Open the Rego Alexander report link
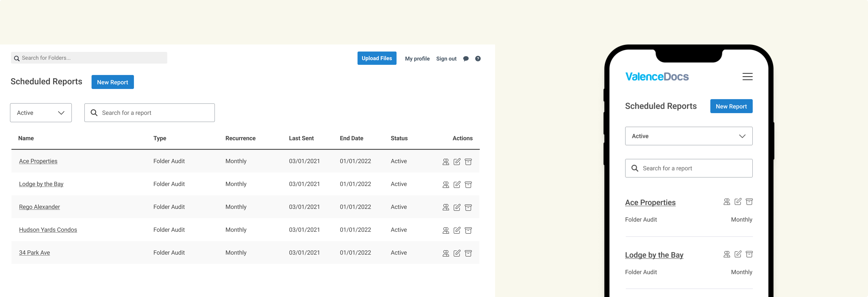 (39, 207)
